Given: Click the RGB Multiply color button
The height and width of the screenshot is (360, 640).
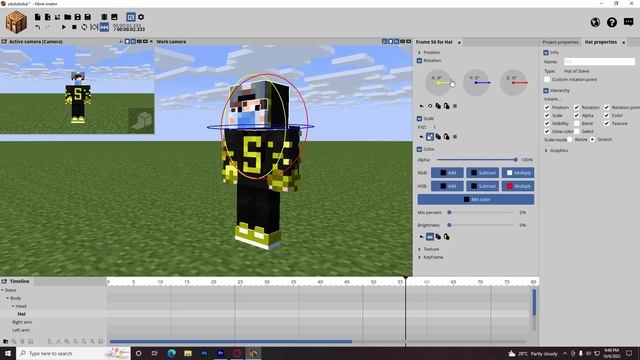Looking at the screenshot, I should pyautogui.click(x=518, y=173).
